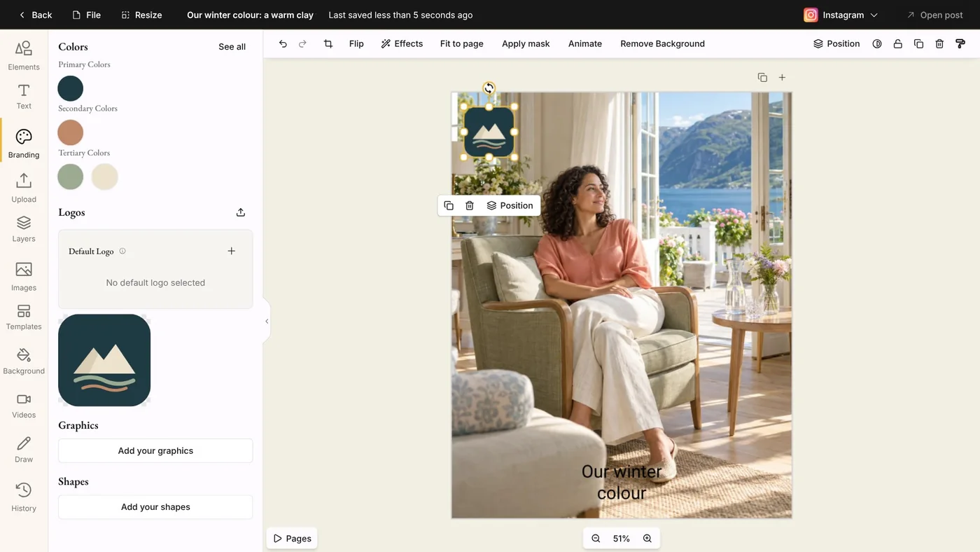Open the Instagram platform dropdown
980x552 pixels.
coord(841,15)
